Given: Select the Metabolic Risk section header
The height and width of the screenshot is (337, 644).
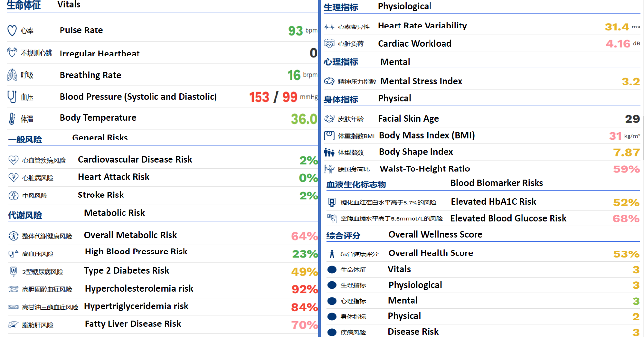Looking at the screenshot, I should click(x=114, y=213).
